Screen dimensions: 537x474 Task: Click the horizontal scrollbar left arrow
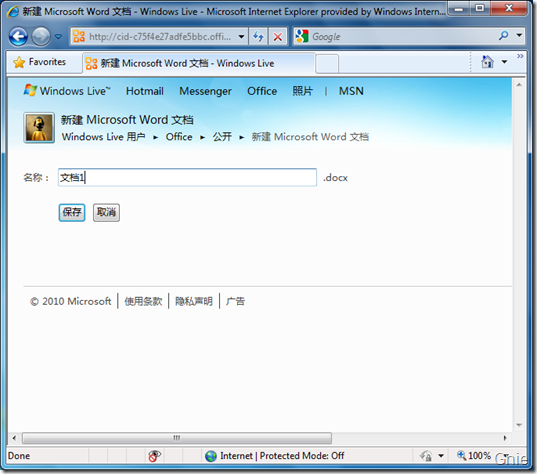click(14, 438)
